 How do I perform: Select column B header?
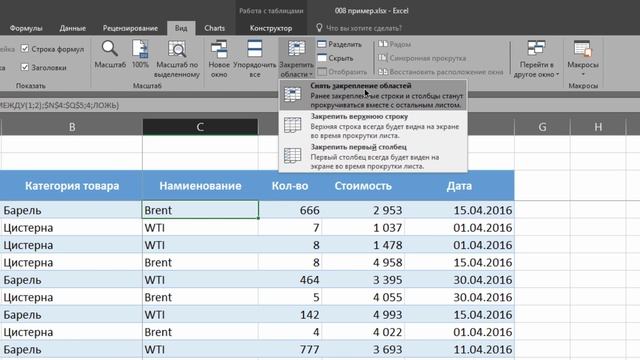[72, 127]
